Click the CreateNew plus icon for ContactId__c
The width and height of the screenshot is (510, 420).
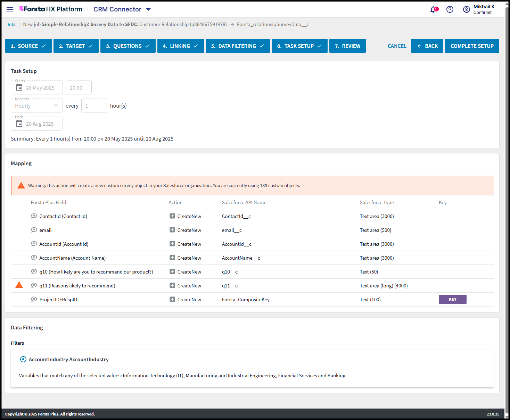[172, 216]
